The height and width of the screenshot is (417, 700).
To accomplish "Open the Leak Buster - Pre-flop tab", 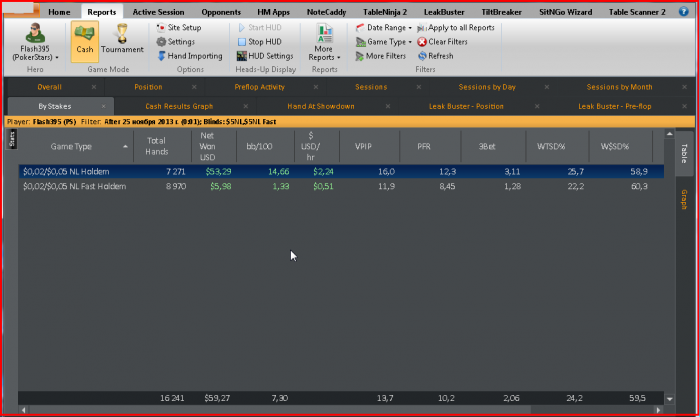I will point(614,106).
